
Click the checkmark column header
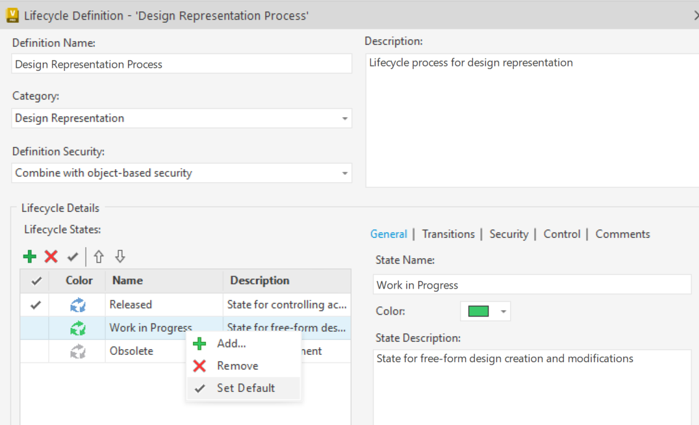click(35, 281)
